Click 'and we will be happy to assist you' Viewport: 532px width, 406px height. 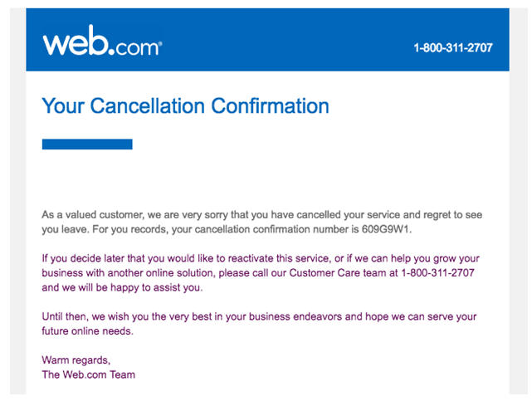(122, 287)
